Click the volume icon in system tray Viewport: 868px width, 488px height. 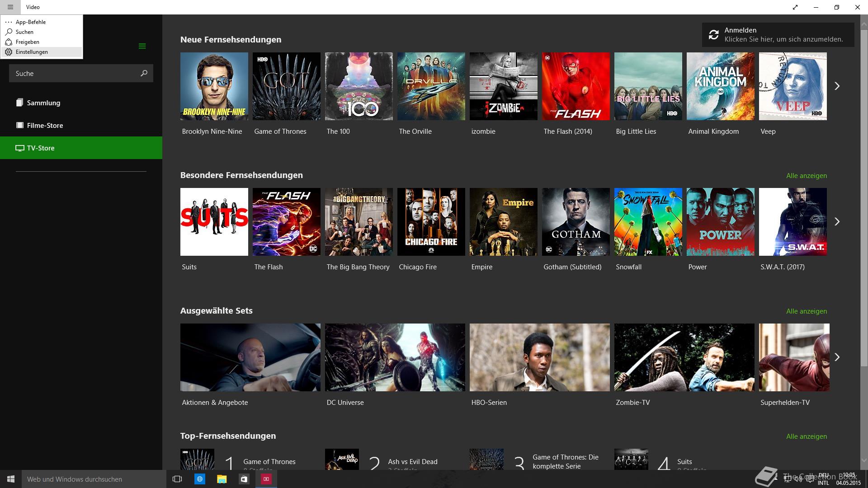[x=799, y=479]
